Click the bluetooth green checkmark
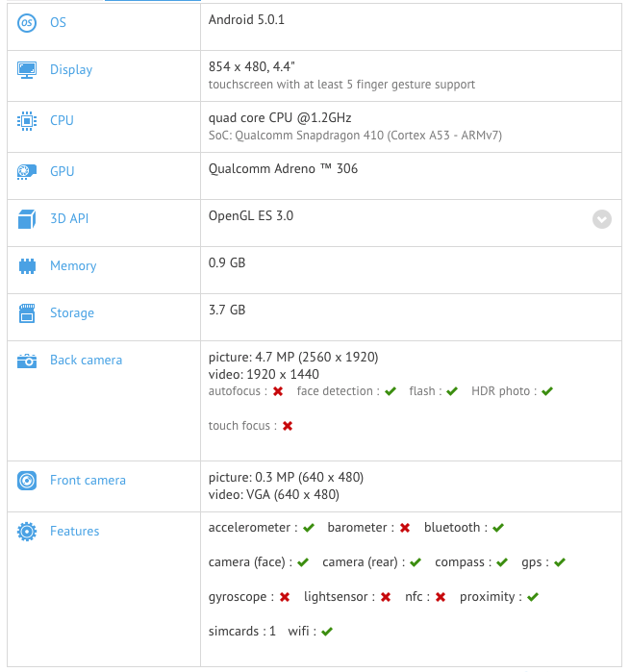 coord(498,528)
